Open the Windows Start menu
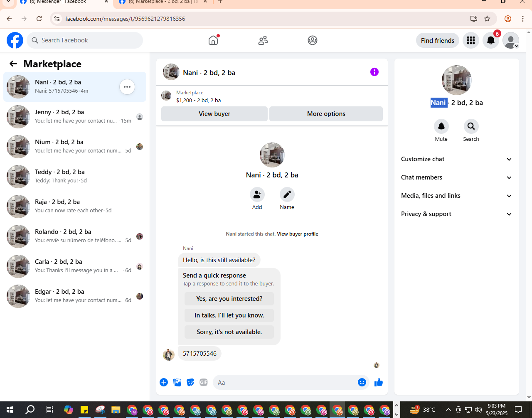The image size is (532, 418). [10, 410]
